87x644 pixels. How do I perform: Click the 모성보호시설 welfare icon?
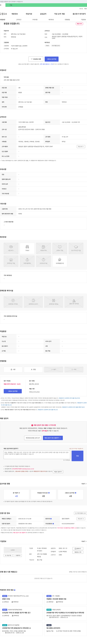click(43, 261)
